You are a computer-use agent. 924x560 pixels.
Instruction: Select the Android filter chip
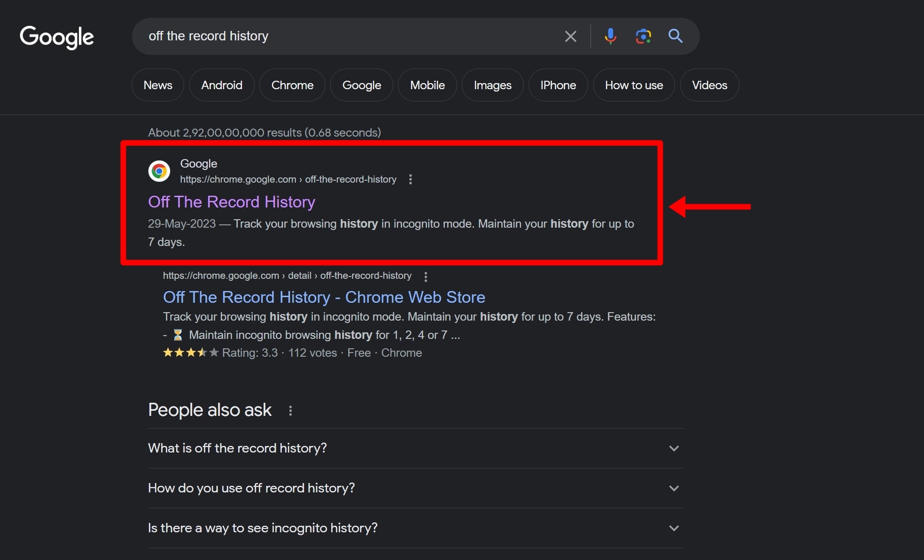click(222, 85)
